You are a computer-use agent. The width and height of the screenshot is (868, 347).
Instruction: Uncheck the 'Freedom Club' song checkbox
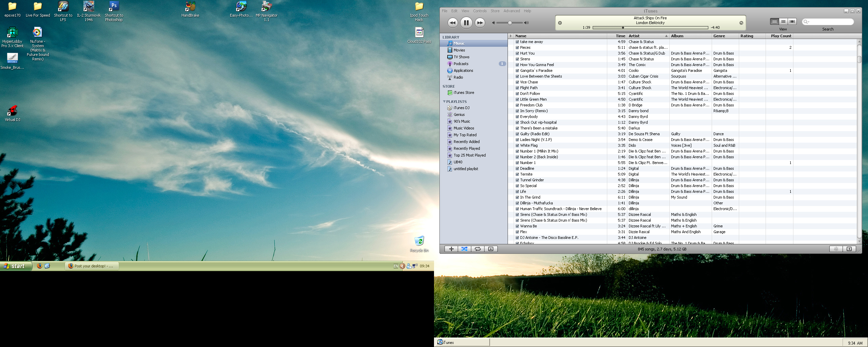tap(517, 105)
